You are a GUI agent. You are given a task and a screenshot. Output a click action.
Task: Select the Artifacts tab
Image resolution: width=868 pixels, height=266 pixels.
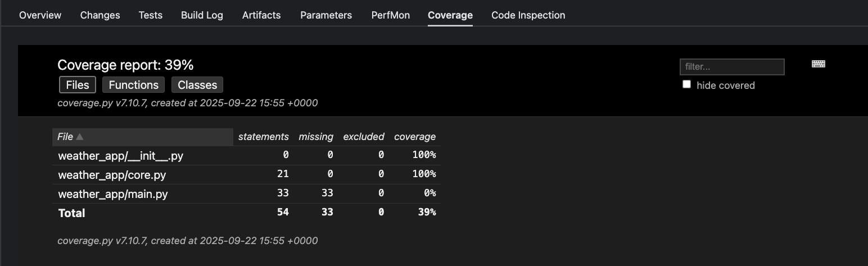click(x=261, y=15)
